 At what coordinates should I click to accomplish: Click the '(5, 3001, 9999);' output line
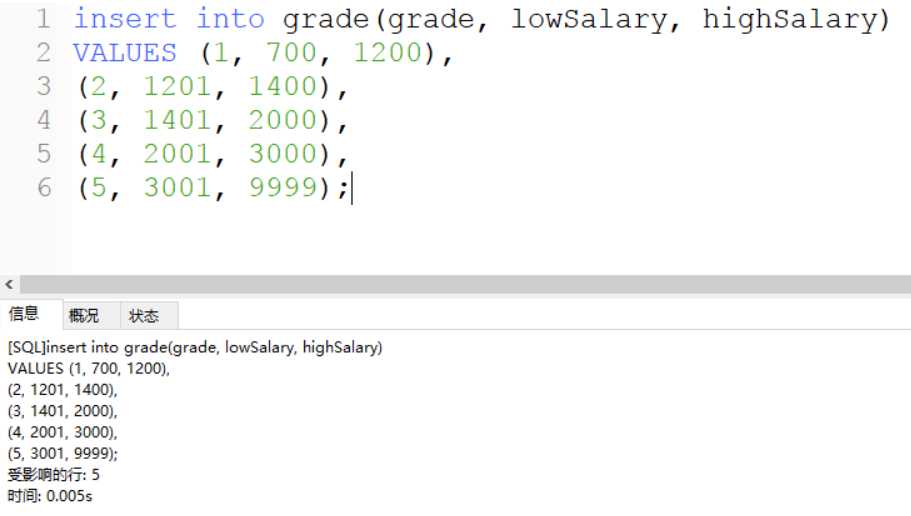(x=62, y=453)
